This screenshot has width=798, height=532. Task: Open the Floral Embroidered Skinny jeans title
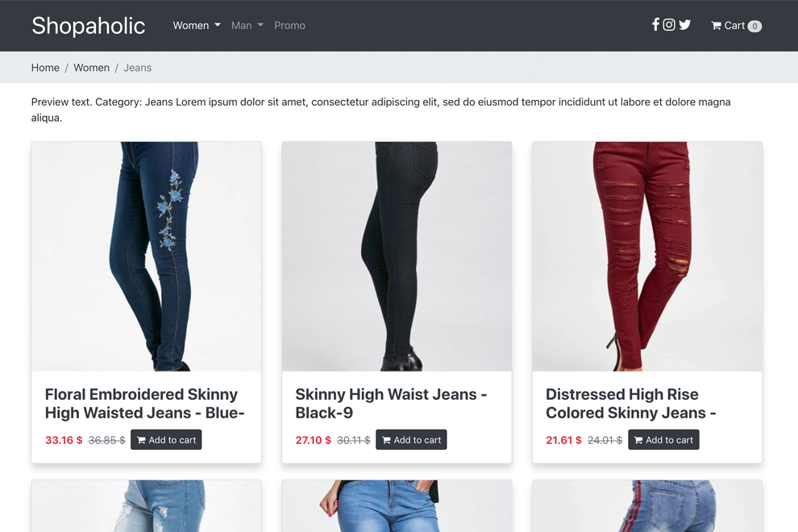[x=145, y=403]
